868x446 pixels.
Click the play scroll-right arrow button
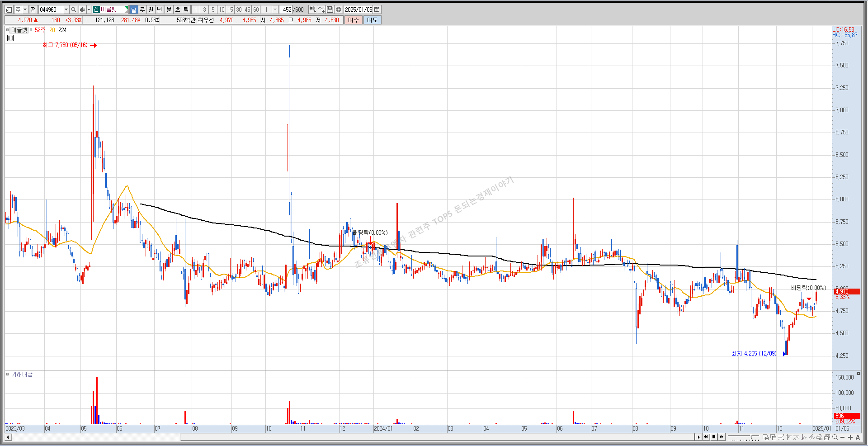(698, 437)
